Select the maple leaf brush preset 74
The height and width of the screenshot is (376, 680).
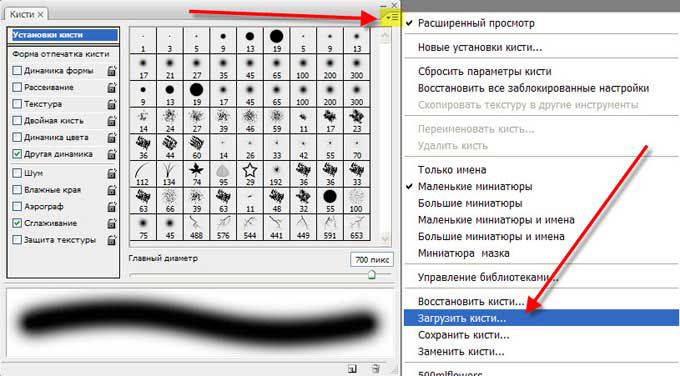point(196,174)
